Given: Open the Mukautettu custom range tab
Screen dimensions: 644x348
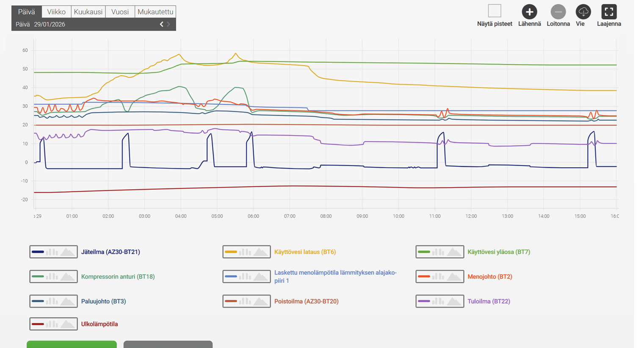Looking at the screenshot, I should [155, 12].
